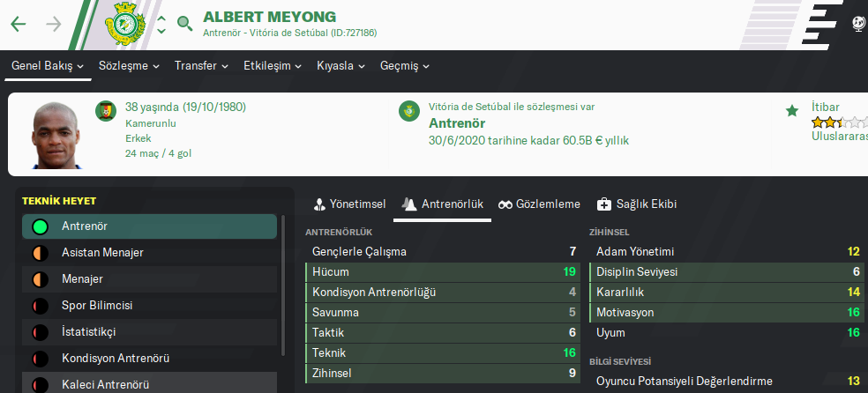
Task: Click the search magnifier icon
Action: 184,24
